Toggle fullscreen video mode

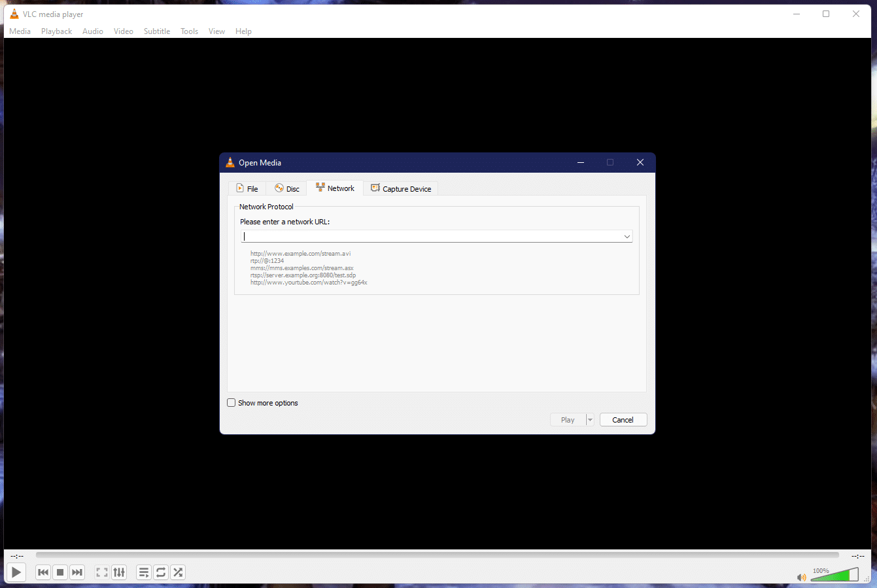click(101, 572)
